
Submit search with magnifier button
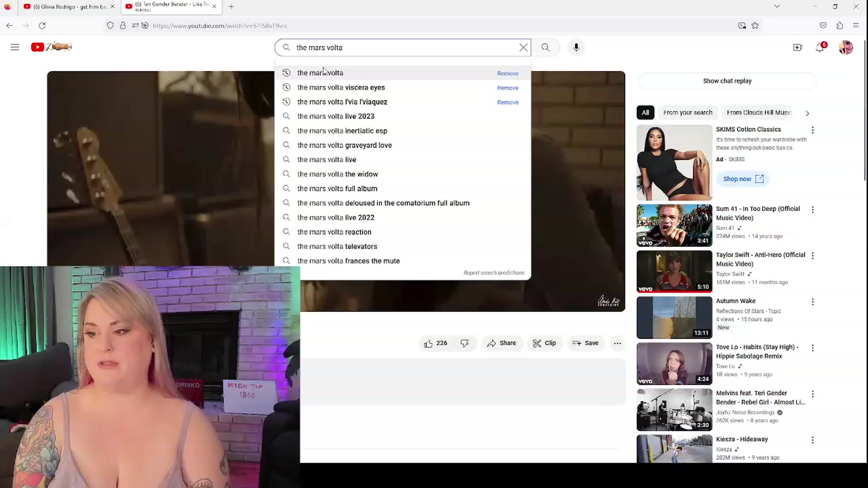click(x=546, y=47)
